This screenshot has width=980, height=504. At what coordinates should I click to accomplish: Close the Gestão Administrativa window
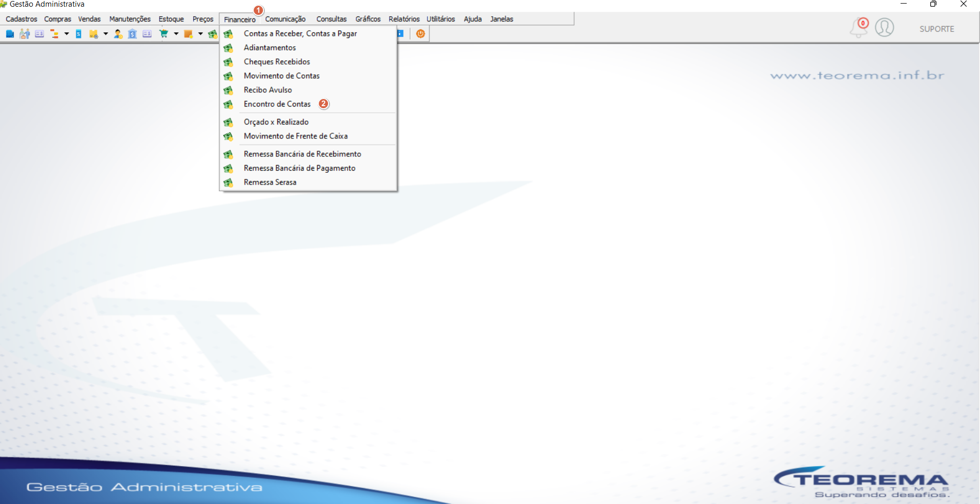pos(964,4)
